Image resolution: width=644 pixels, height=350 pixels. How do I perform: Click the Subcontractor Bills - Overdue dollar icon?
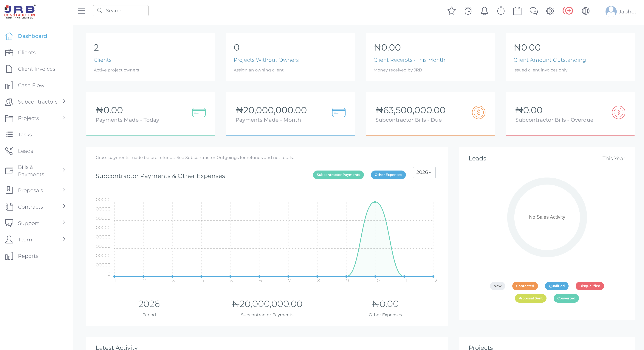tap(618, 112)
